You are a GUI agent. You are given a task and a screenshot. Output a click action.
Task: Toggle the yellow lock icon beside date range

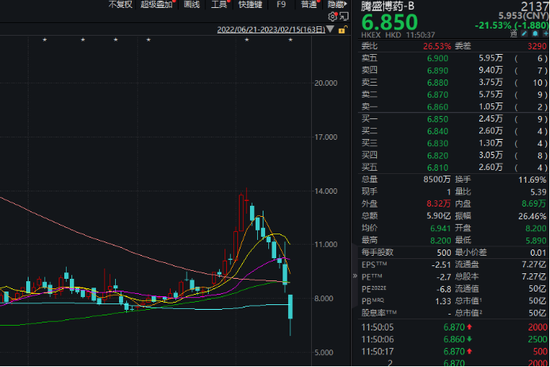[342, 30]
